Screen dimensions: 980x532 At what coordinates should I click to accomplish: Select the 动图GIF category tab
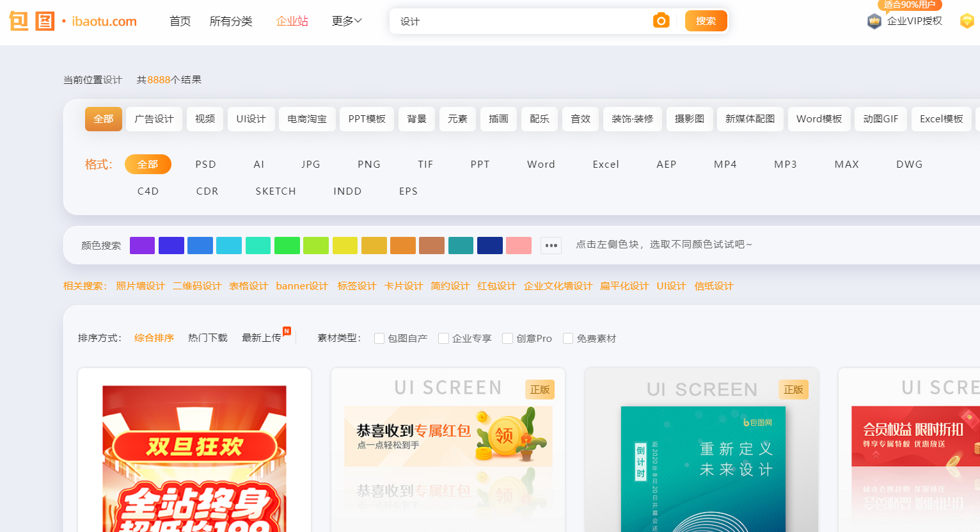click(880, 119)
